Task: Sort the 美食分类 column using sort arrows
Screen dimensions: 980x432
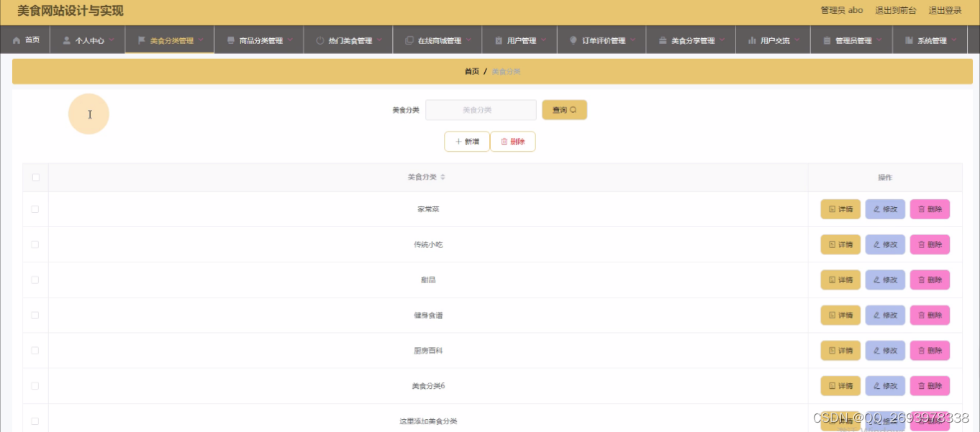Action: 443,177
